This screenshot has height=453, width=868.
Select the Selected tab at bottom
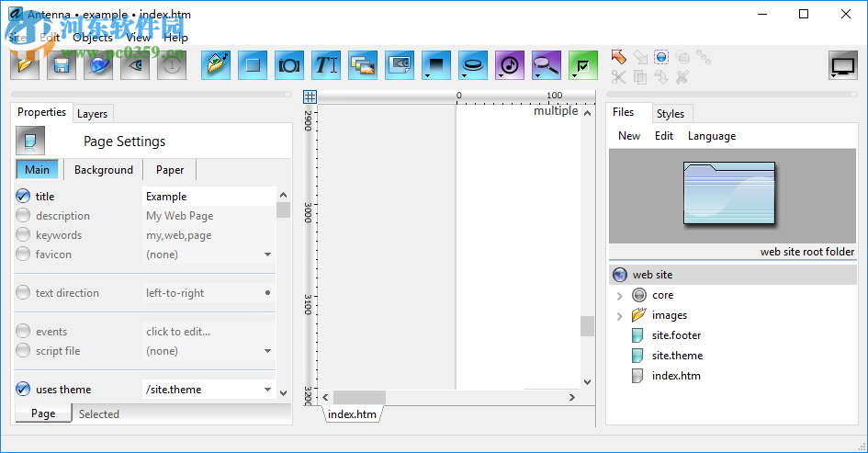98,414
